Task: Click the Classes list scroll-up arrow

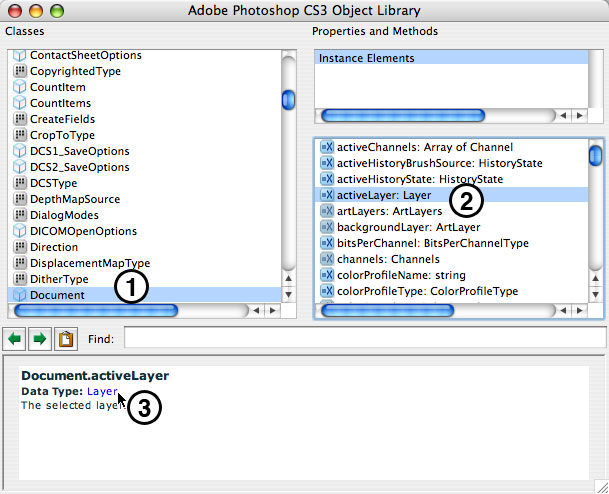Action: coord(288,278)
